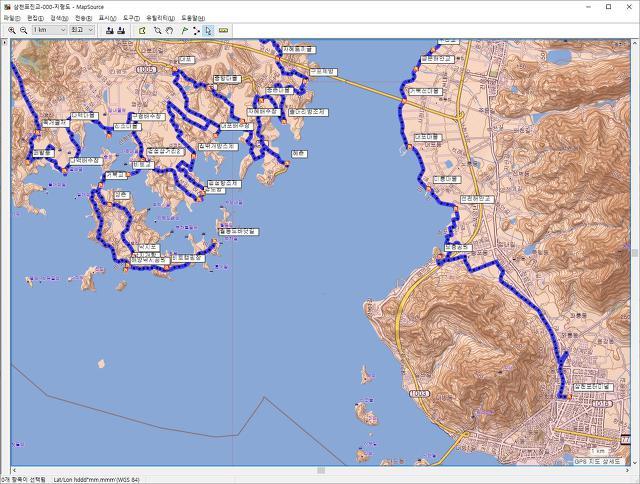Open the 최고 detail level dropdown
Image resolution: width=640 pixels, height=484 pixels.
[x=82, y=30]
